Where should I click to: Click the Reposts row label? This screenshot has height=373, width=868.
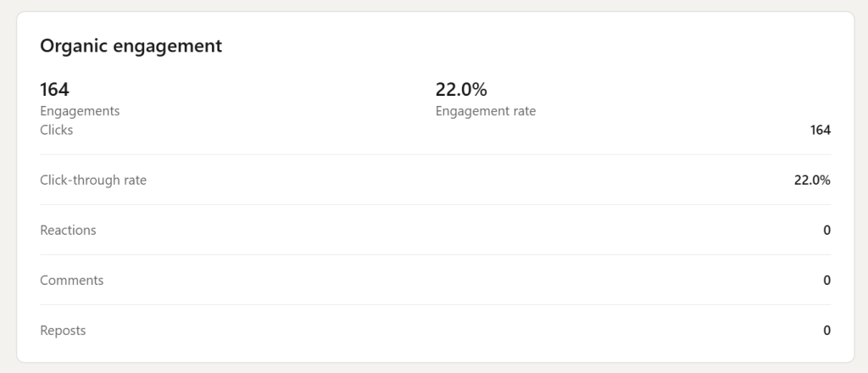[63, 331]
